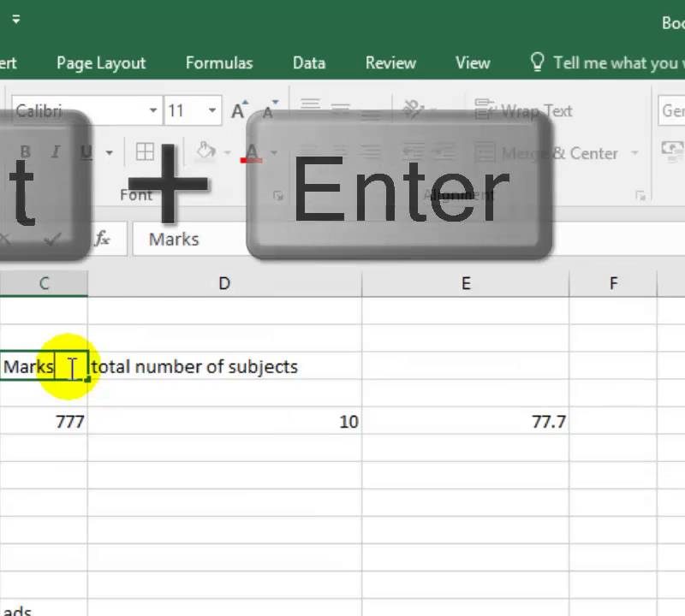Viewport: 685px width, 616px height.
Task: Open the View tab
Action: [473, 62]
